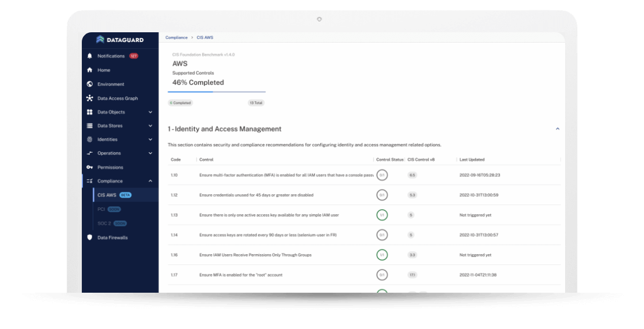Click the 3.3 CIS control chip
The height and width of the screenshot is (329, 644).
[412, 255]
